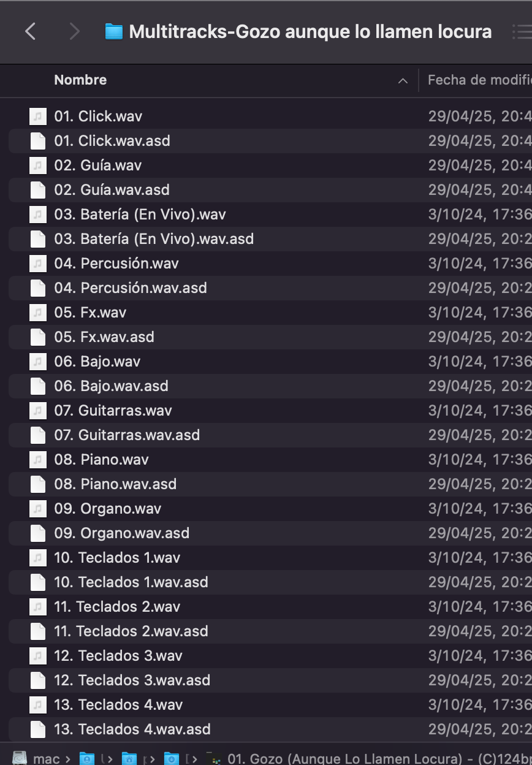Image resolution: width=532 pixels, height=765 pixels.
Task: Select the document icon of 01. Click.wav.asd
Action: pos(38,141)
